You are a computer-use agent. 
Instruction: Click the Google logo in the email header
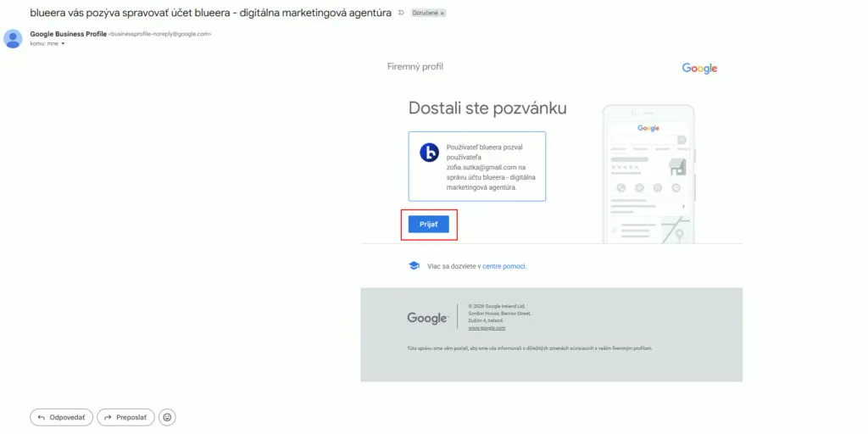pos(699,68)
